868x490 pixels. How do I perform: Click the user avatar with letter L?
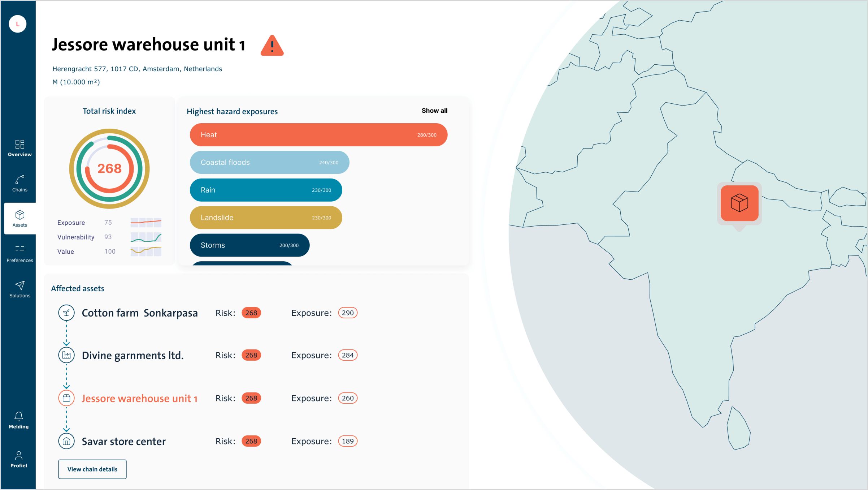(x=18, y=24)
